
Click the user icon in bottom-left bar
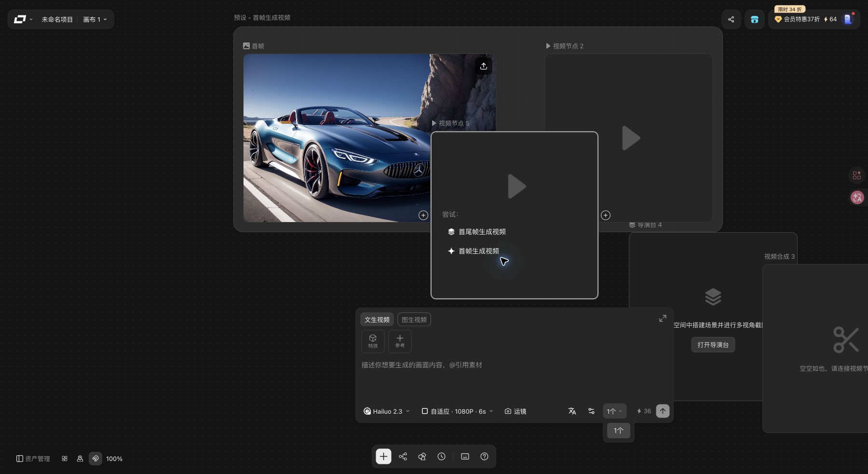(x=80, y=459)
